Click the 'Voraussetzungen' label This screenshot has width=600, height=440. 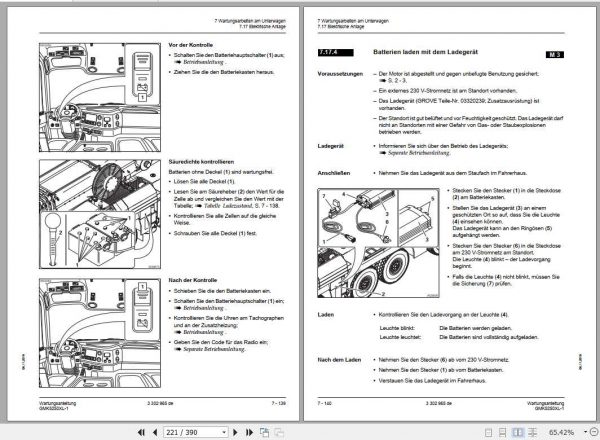340,74
